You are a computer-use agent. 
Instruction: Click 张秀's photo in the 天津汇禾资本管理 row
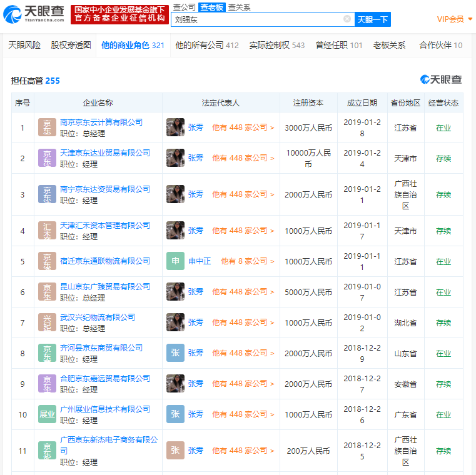click(x=175, y=231)
